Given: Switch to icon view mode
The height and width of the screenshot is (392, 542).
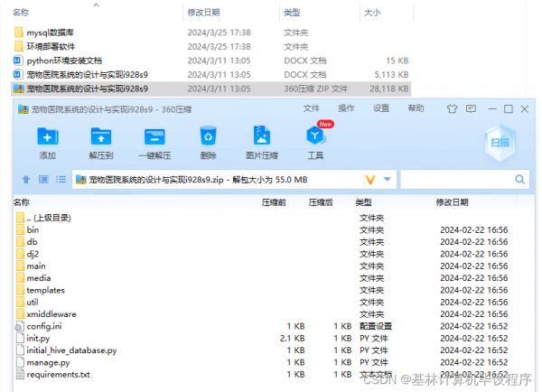Looking at the screenshot, I should pos(43,179).
